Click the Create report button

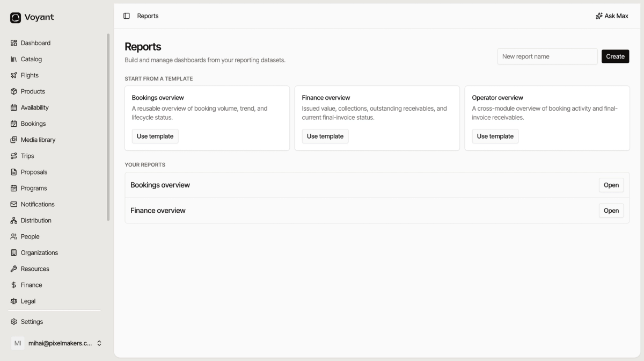615,56
